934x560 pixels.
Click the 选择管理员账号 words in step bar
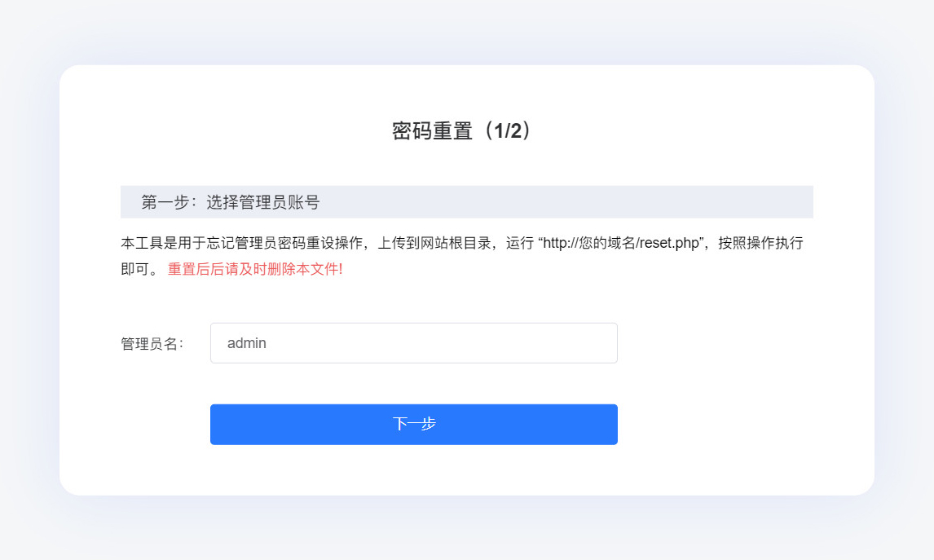[x=263, y=202]
